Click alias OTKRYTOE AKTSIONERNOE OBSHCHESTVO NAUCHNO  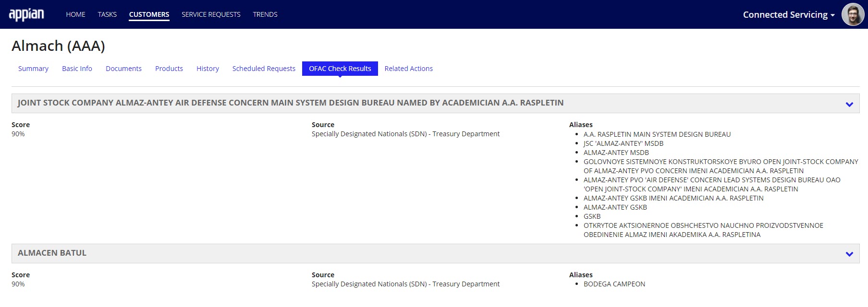(x=703, y=230)
